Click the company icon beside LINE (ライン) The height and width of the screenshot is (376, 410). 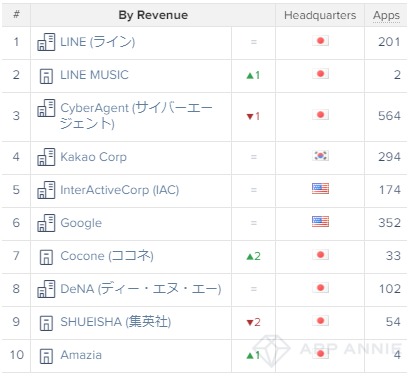tap(46, 42)
